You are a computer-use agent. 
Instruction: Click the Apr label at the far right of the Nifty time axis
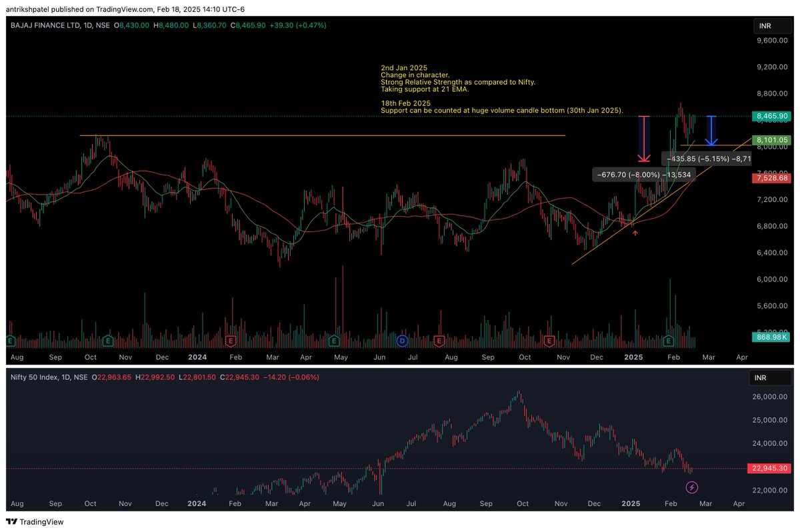point(739,505)
